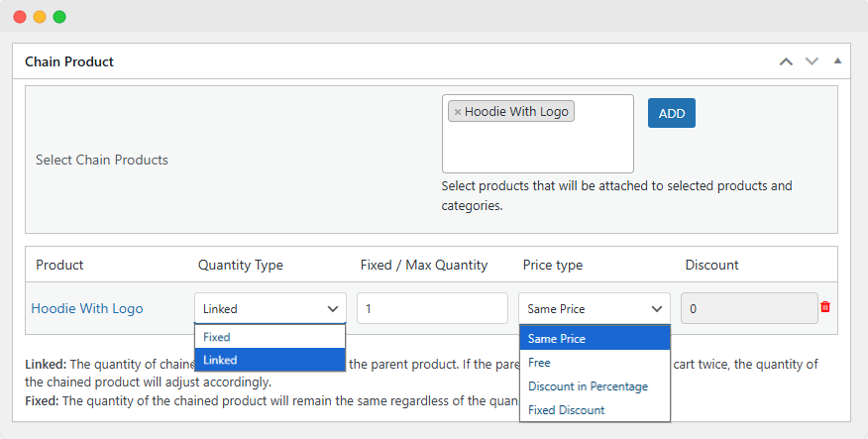Click the Fixed / Max Quantity field
The image size is (868, 439).
(x=432, y=308)
